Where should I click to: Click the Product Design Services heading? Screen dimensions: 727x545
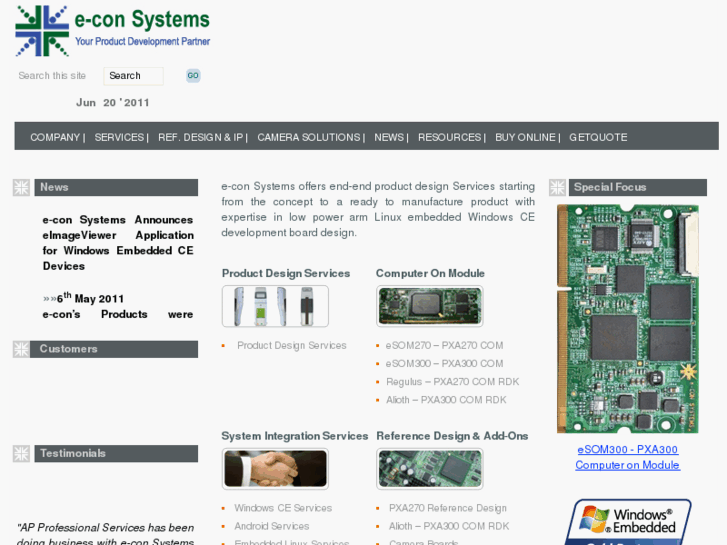point(286,273)
